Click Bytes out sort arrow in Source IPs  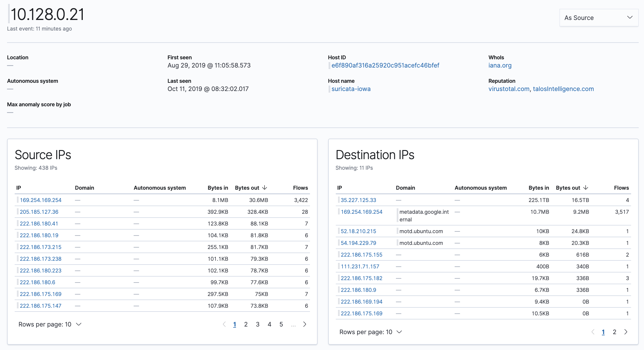(x=264, y=188)
